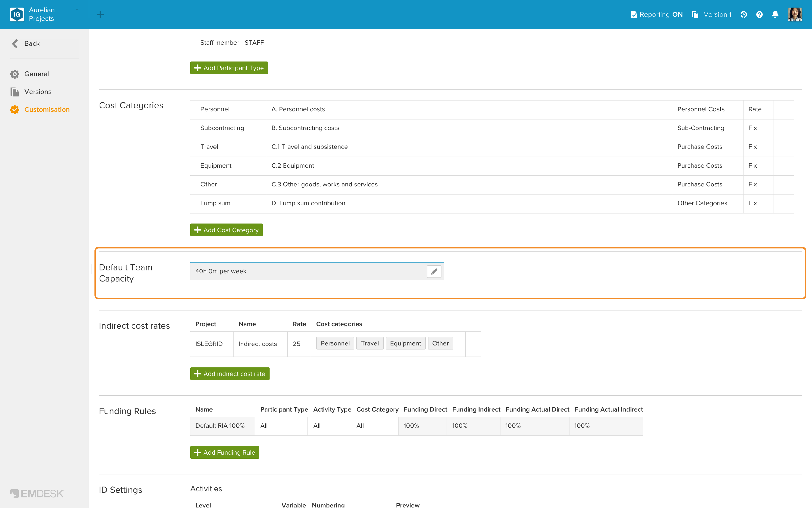Open the help question mark icon

pos(759,14)
